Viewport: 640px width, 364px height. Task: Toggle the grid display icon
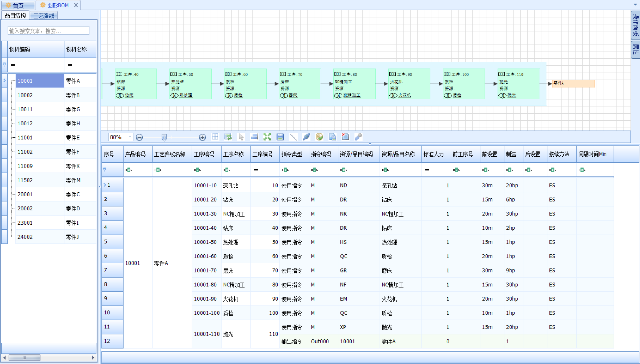tap(215, 137)
